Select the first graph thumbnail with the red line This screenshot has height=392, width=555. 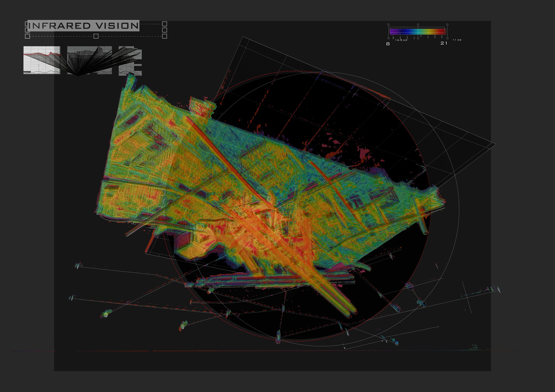42,60
